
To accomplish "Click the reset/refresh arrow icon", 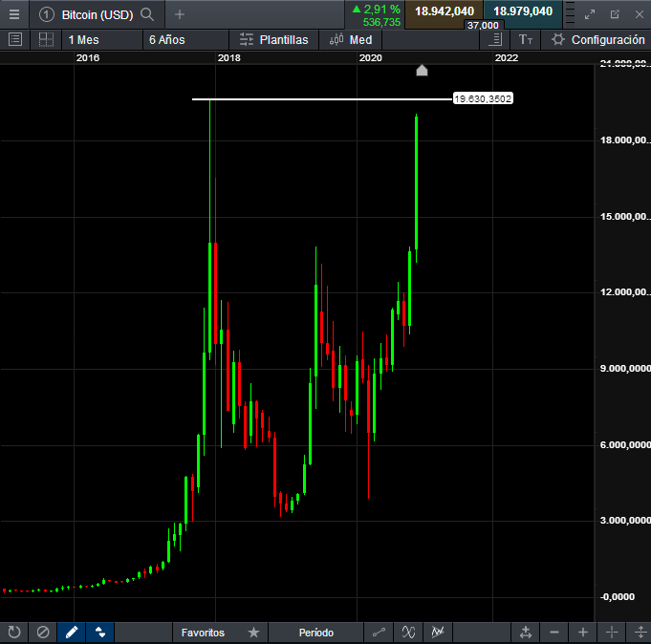I will 14,633.
